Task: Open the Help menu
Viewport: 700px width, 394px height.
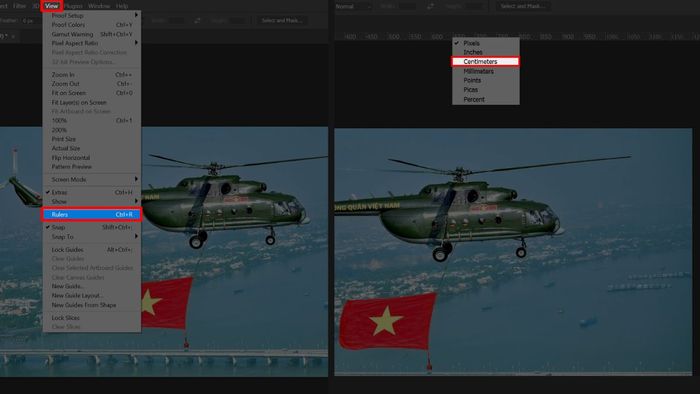Action: coord(122,6)
